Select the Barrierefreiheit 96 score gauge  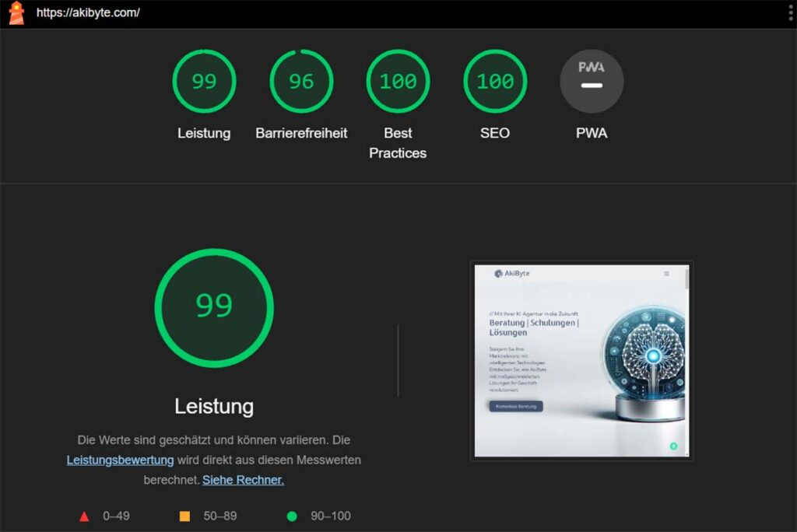[301, 82]
